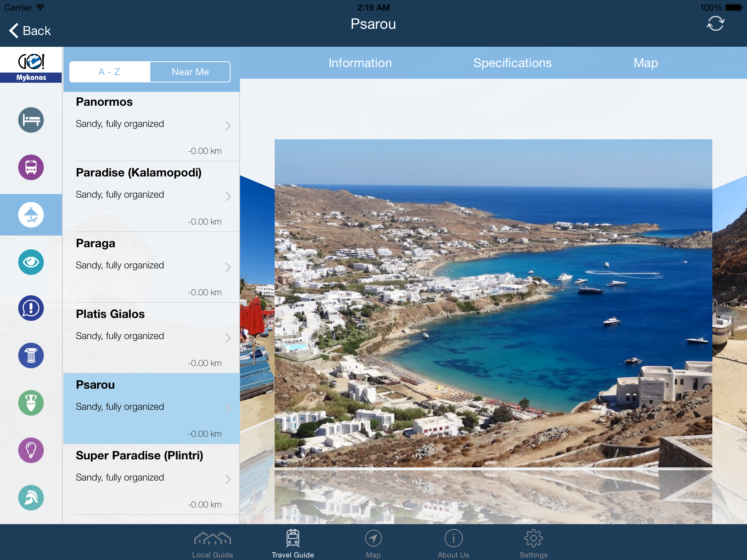Tap the Back button
The height and width of the screenshot is (560, 747).
point(30,31)
